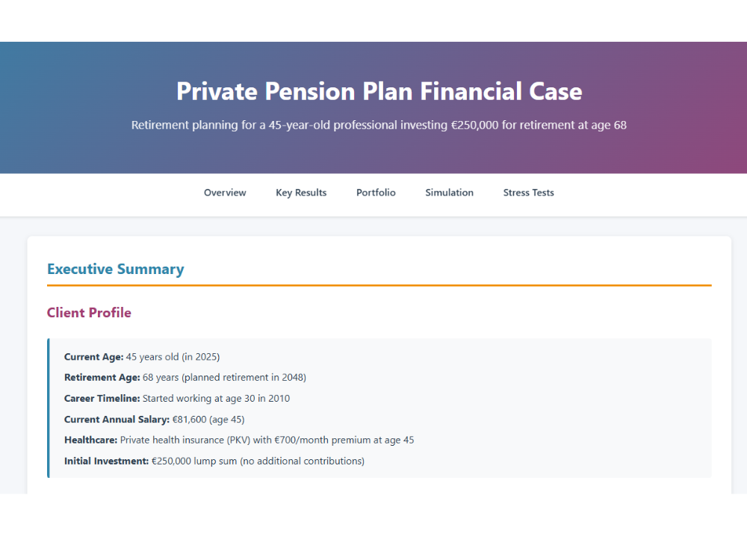
Task: Switch to the Key Results tab
Action: tap(301, 193)
